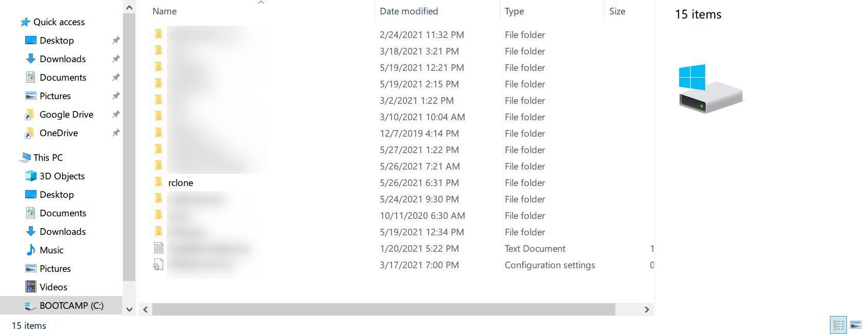Switch to large thumbnails view via status bar

coord(856,325)
